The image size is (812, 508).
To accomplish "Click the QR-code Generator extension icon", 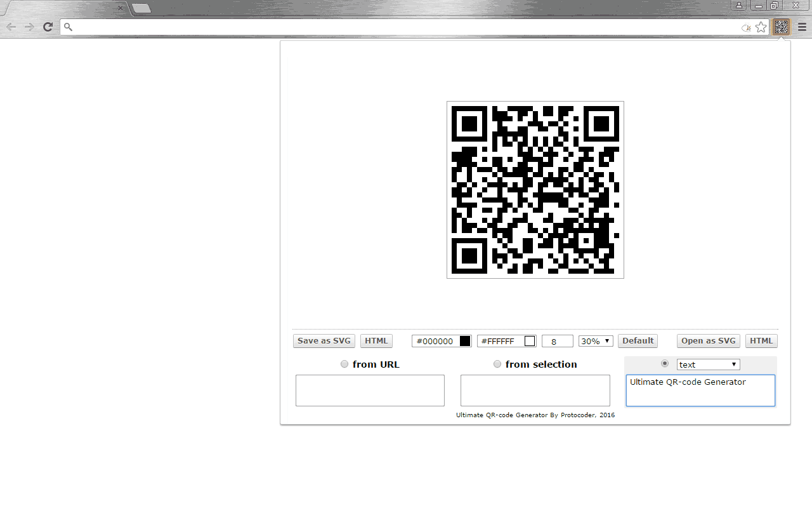I will 782,27.
